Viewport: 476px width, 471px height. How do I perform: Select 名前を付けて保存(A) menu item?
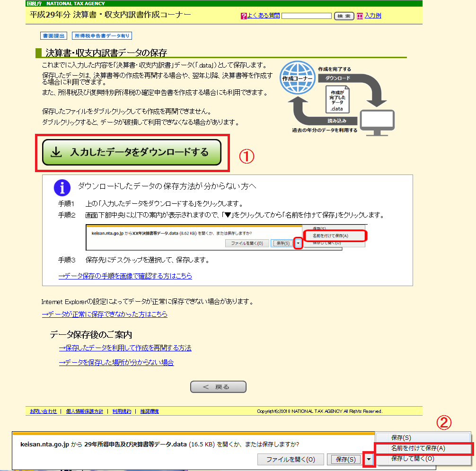tap(423, 448)
